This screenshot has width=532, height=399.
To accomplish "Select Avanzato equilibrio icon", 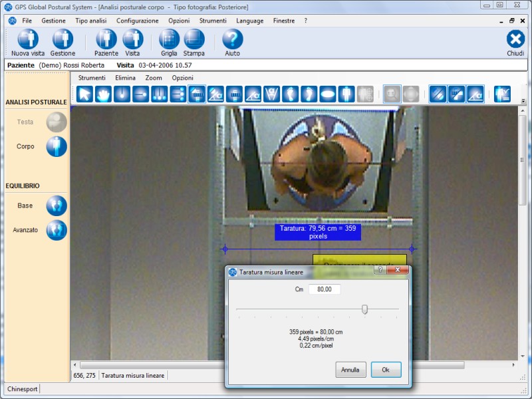I will (x=57, y=230).
